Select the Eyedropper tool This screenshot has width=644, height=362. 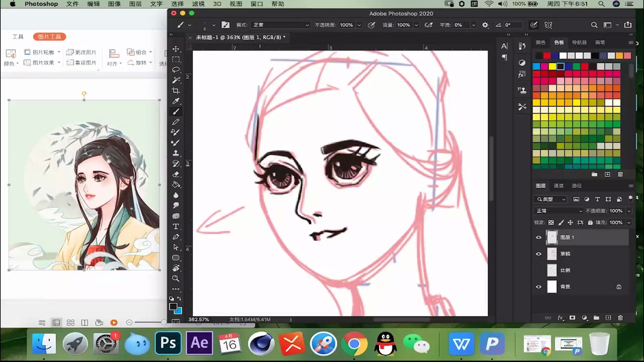point(176,101)
